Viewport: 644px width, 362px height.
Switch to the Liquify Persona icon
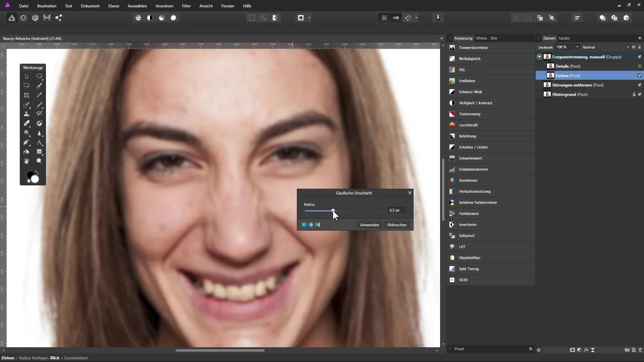click(23, 18)
